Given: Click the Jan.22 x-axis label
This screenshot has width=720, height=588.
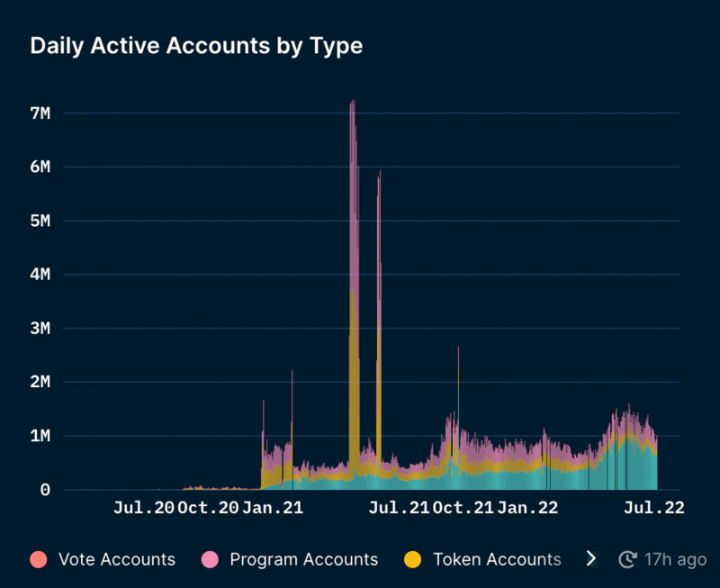Looking at the screenshot, I should [x=527, y=508].
